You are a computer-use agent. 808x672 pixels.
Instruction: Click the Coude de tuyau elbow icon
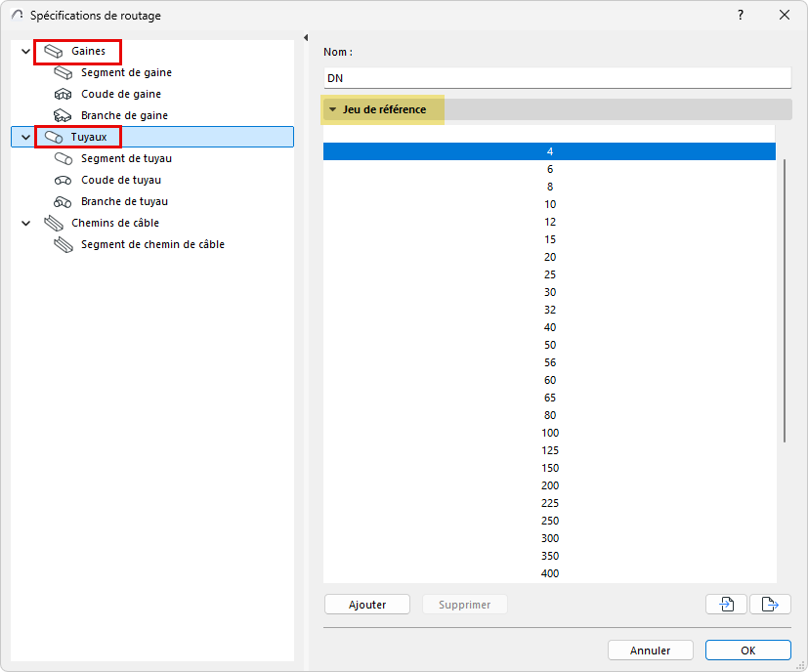click(x=63, y=181)
